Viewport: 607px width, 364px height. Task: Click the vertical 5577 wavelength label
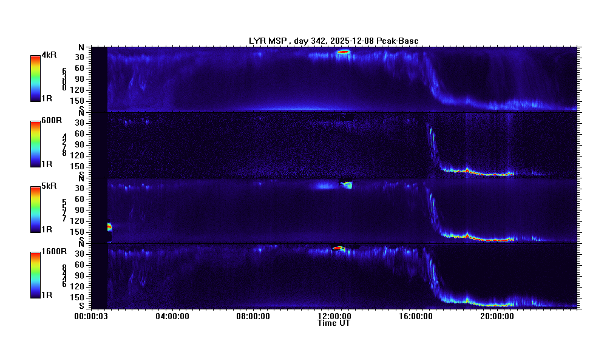click(64, 210)
